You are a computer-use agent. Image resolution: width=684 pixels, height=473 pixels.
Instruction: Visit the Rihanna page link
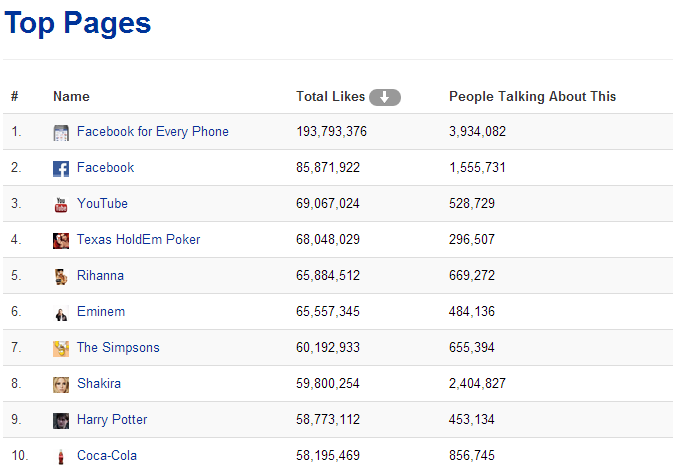click(x=100, y=276)
